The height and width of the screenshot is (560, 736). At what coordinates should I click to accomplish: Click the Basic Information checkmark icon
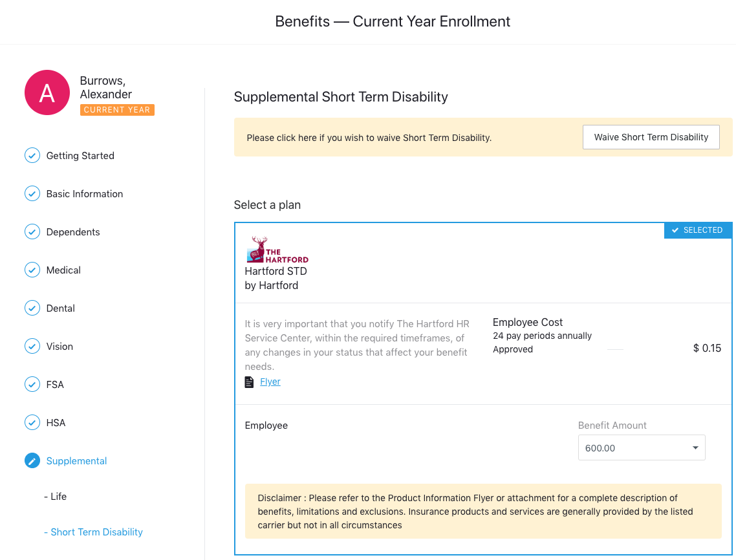(x=32, y=194)
